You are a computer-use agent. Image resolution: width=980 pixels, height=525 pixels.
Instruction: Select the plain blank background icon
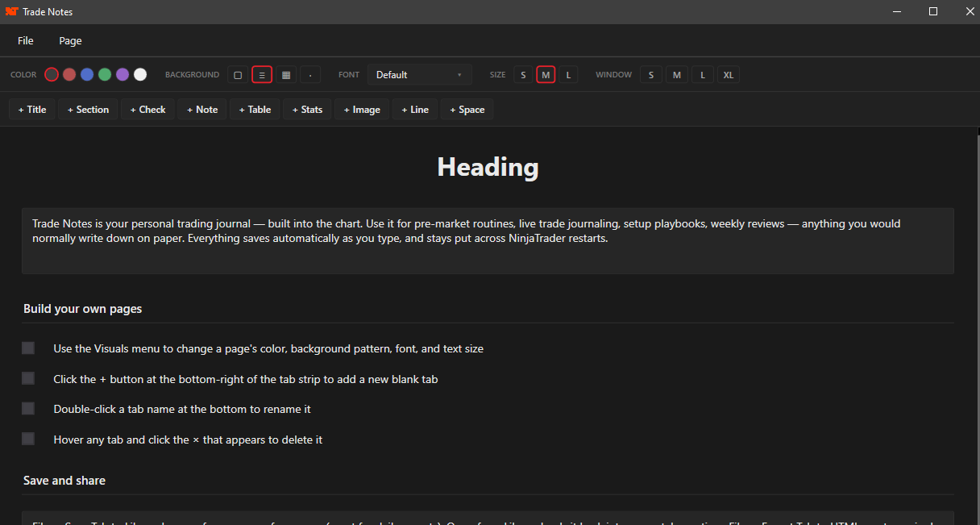click(238, 75)
